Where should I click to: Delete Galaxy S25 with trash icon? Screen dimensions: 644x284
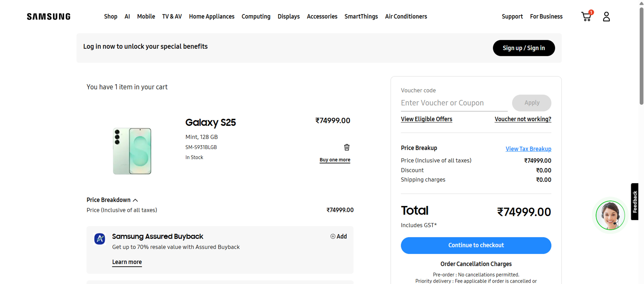[x=346, y=147]
